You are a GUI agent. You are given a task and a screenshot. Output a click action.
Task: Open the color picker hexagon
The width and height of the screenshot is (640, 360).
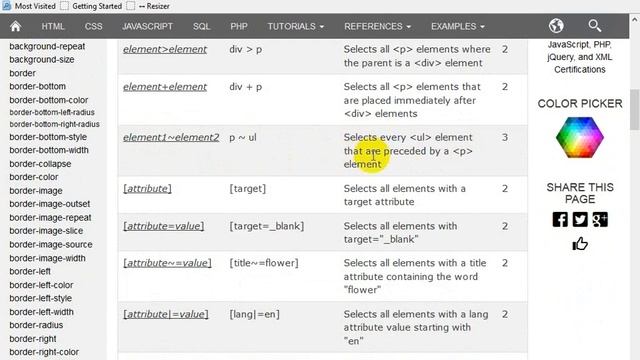(580, 138)
